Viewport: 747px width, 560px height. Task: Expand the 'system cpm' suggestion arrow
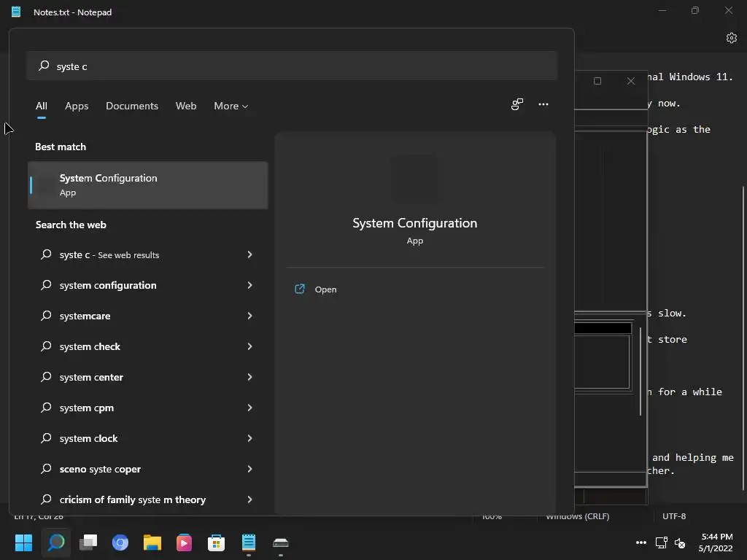(249, 408)
